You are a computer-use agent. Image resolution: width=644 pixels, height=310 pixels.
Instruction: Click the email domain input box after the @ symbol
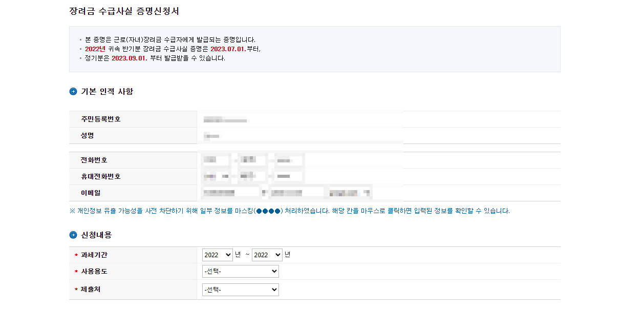[x=297, y=193]
